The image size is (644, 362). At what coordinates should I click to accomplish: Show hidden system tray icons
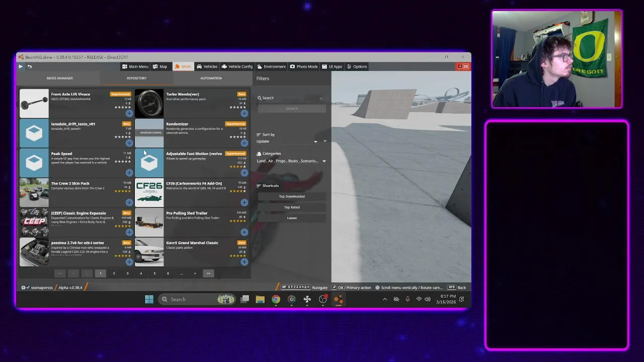(385, 299)
